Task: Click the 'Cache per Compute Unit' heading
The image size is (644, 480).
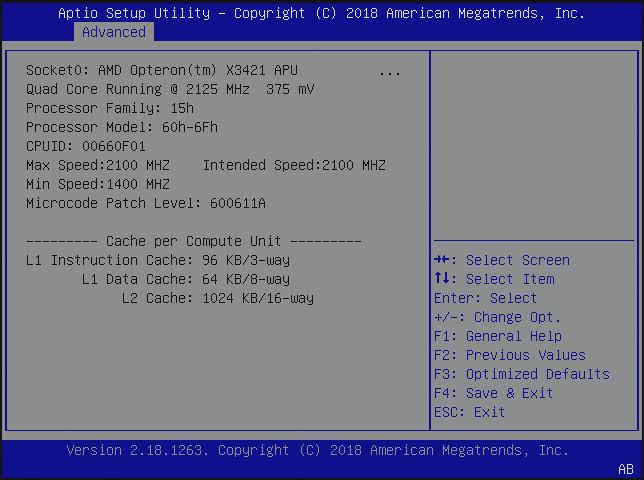Action: (x=193, y=241)
